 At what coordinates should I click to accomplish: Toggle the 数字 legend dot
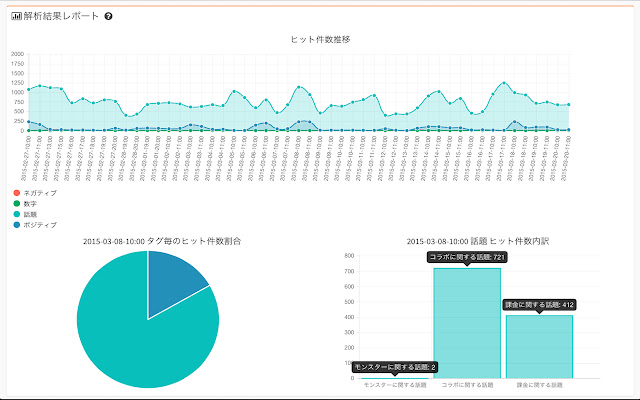(16, 203)
